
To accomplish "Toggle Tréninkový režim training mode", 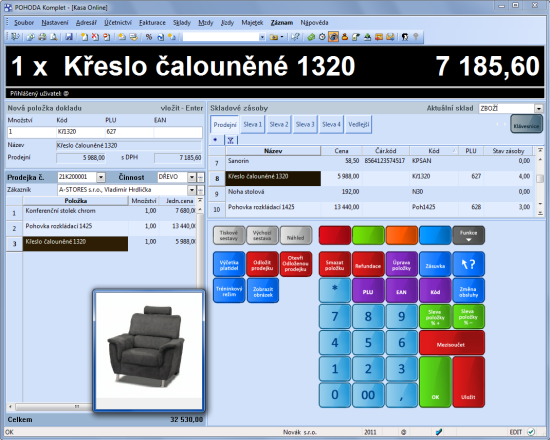I will point(229,291).
